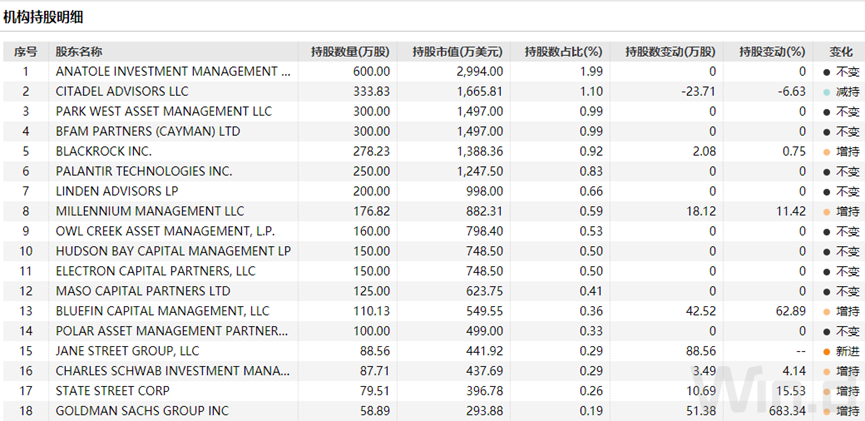The image size is (865, 421).
Task: Click the 股东名称 column header
Action: [x=79, y=52]
